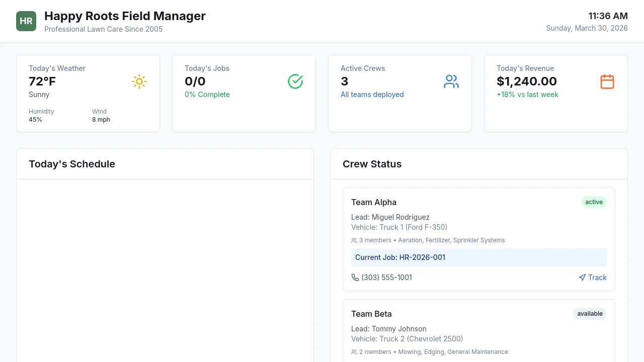This screenshot has height=362, width=644.
Task: Open Current Job HR-2026-001 banner
Action: click(478, 257)
